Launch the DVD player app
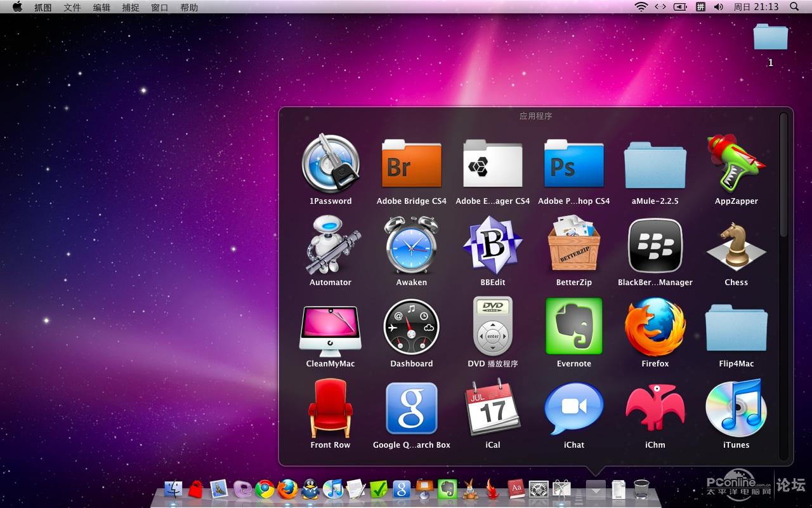 493,326
